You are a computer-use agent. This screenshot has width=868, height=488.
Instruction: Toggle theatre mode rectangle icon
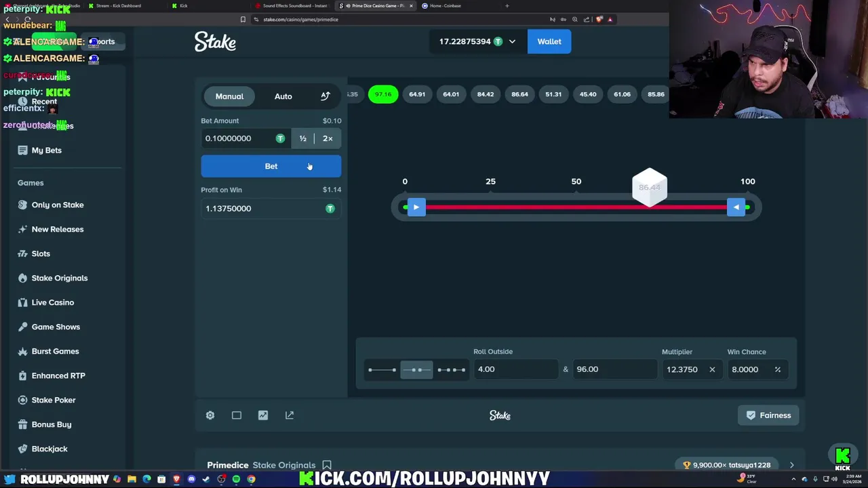click(237, 415)
